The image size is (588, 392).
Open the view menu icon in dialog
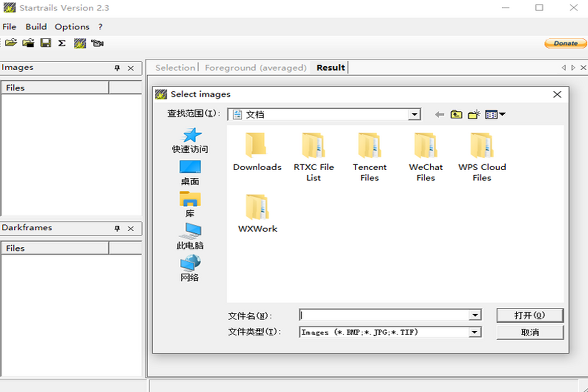(x=495, y=115)
